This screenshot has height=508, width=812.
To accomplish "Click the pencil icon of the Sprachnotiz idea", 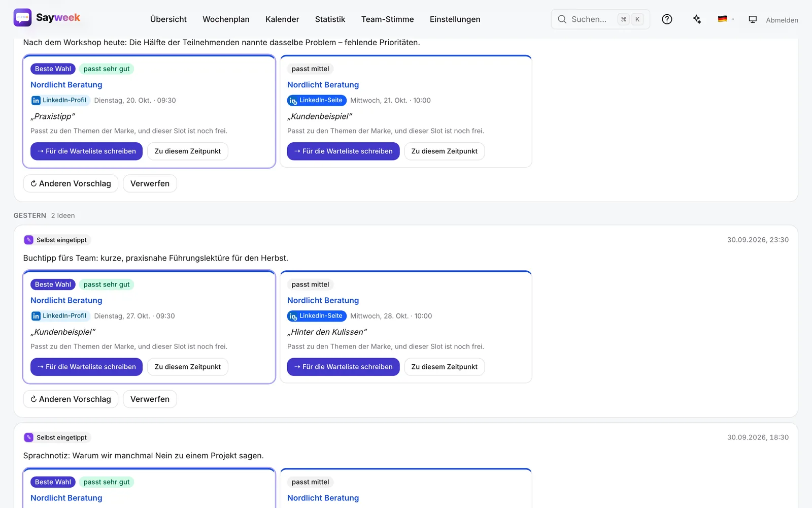I will pos(29,437).
